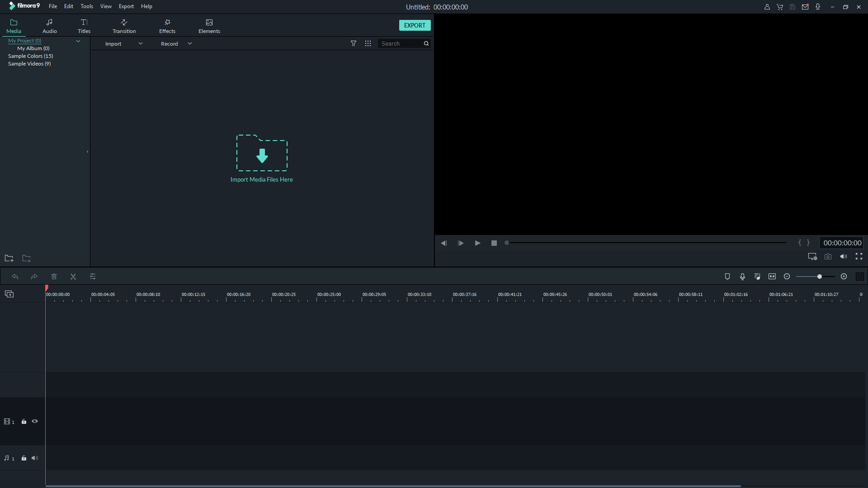
Task: Open the File menu
Action: coord(53,6)
